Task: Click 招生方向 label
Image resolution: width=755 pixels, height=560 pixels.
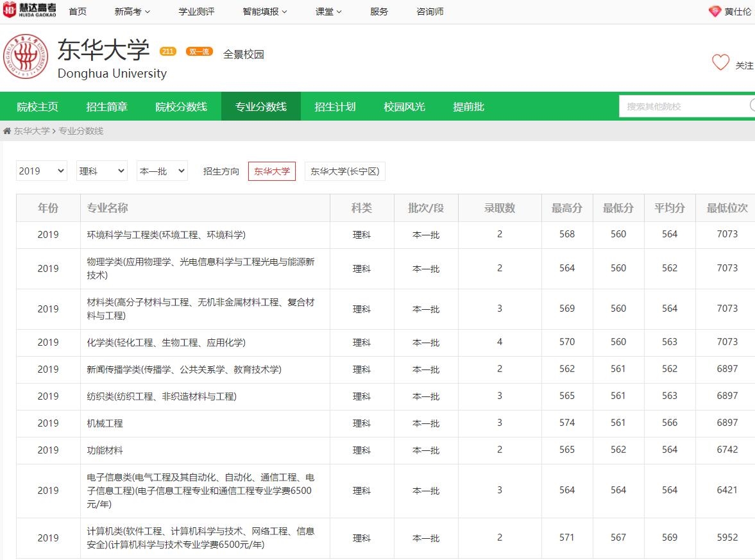Action: (221, 171)
